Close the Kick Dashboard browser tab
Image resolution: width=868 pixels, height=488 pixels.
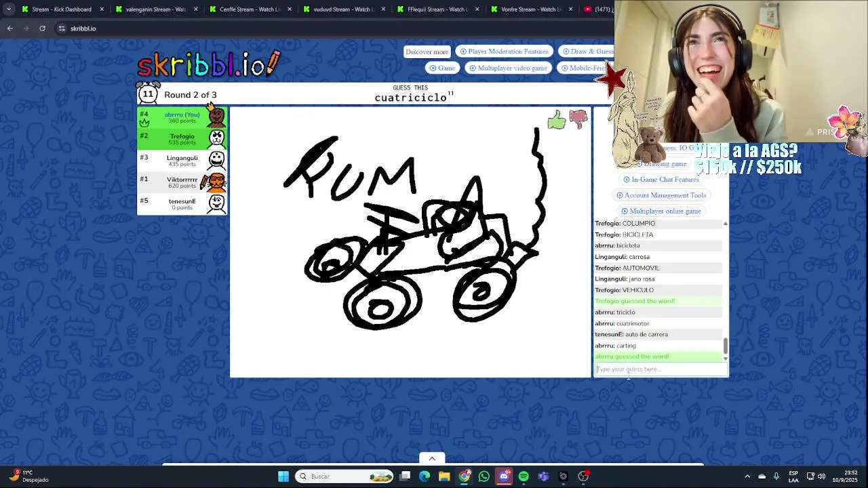click(102, 9)
